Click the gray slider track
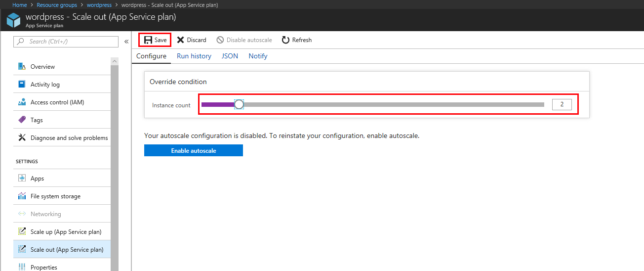The width and height of the screenshot is (644, 271). click(394, 104)
